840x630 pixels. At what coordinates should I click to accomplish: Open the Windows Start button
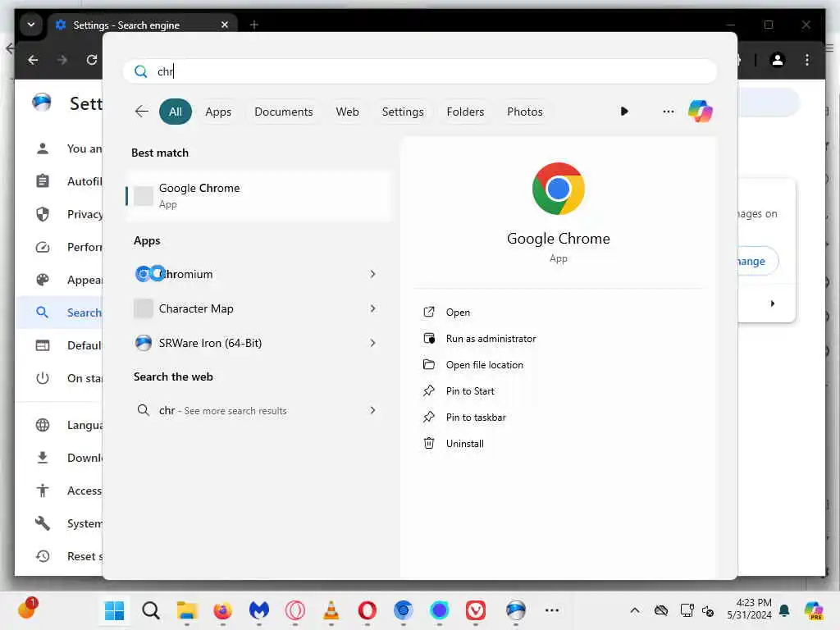(x=114, y=610)
